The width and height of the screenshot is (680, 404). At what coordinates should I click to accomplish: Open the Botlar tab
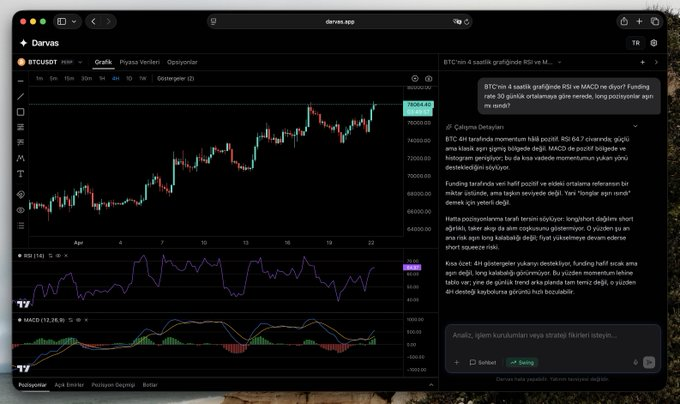pos(150,385)
